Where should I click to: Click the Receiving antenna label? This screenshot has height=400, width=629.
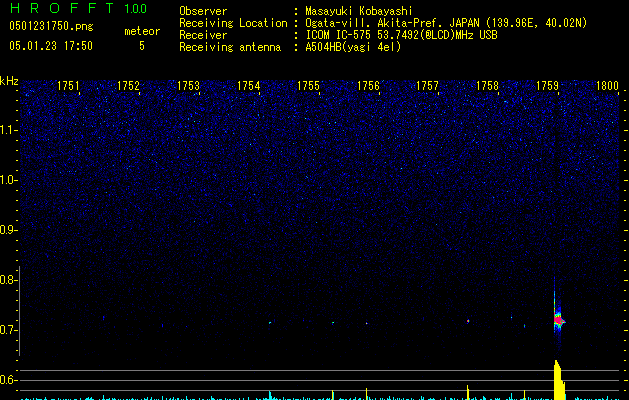230,47
